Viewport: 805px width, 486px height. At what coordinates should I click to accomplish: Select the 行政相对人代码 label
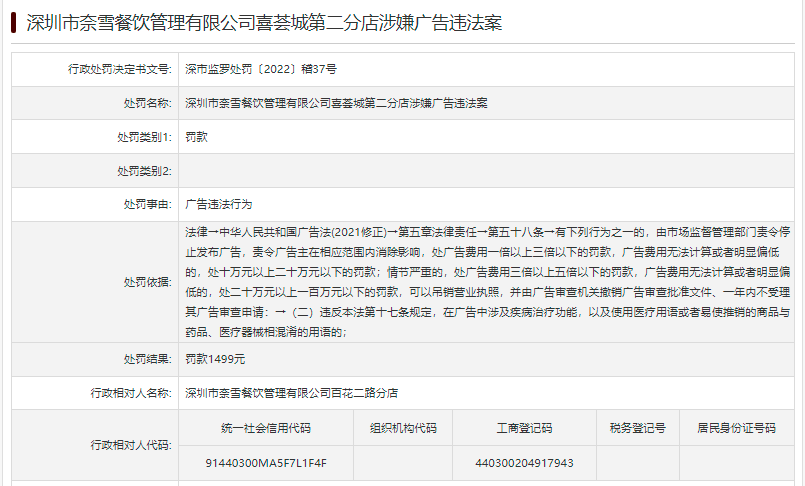131,445
